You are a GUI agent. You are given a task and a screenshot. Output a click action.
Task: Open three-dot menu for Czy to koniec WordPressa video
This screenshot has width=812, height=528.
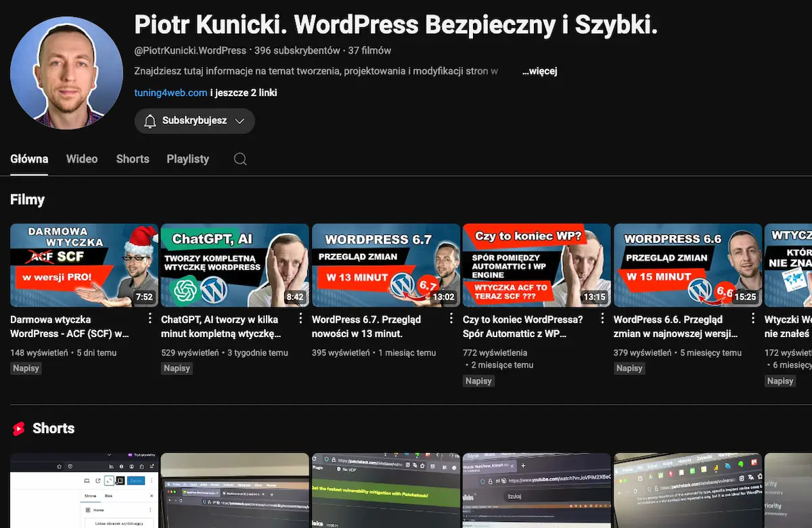(603, 319)
